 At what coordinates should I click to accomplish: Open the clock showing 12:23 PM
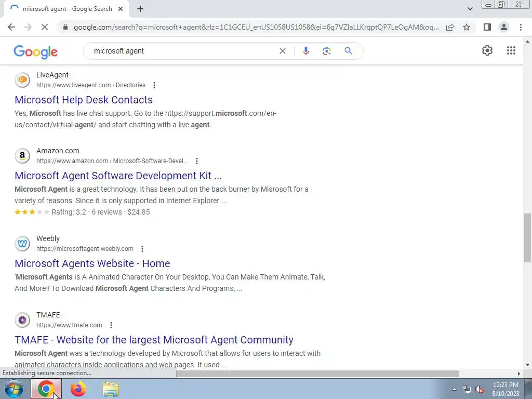(x=506, y=389)
